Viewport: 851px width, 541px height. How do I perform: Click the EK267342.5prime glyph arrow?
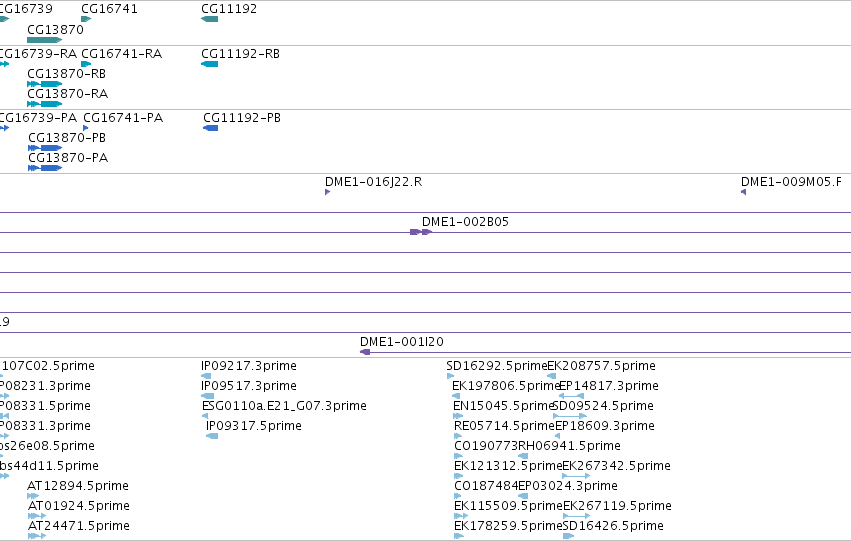tap(576, 476)
